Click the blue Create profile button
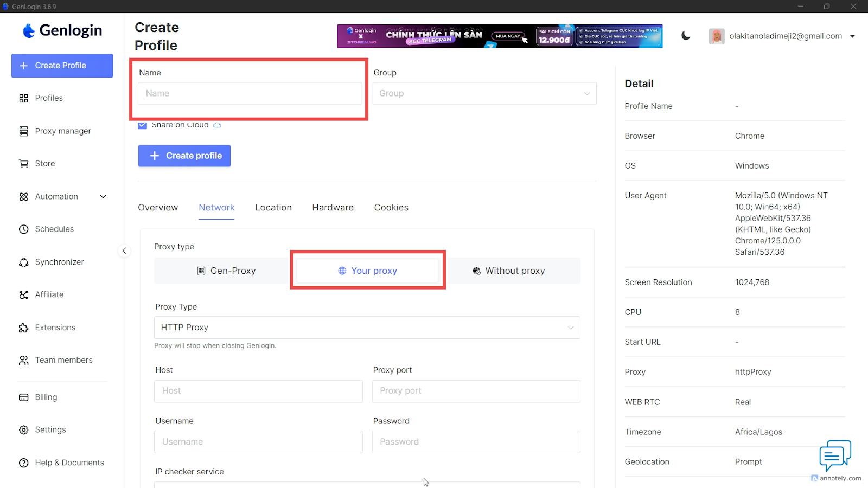 coord(184,156)
